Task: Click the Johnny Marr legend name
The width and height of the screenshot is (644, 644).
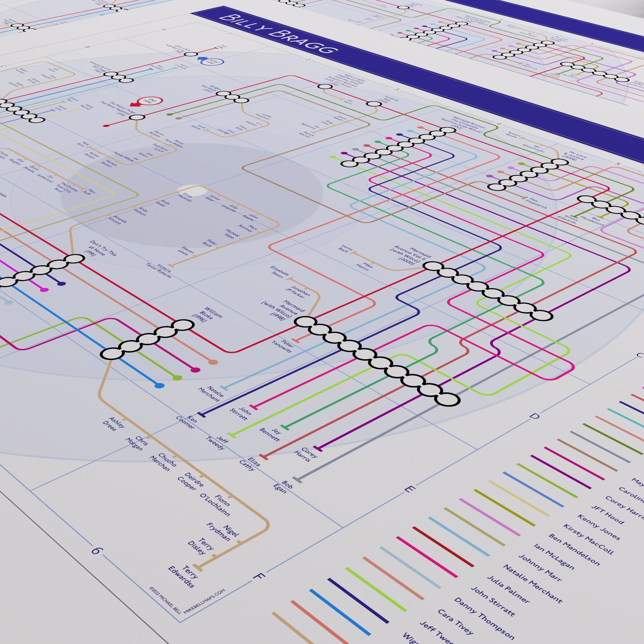Action: 540,568
